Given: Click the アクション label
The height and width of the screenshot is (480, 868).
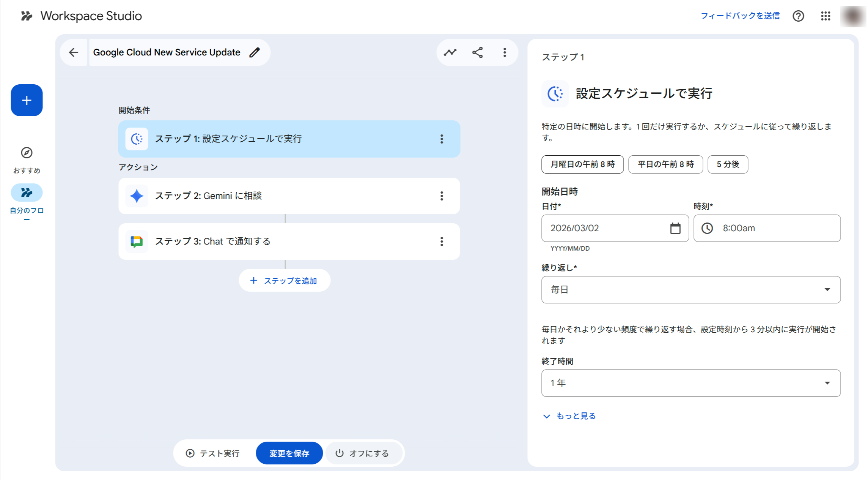Looking at the screenshot, I should click(x=138, y=167).
